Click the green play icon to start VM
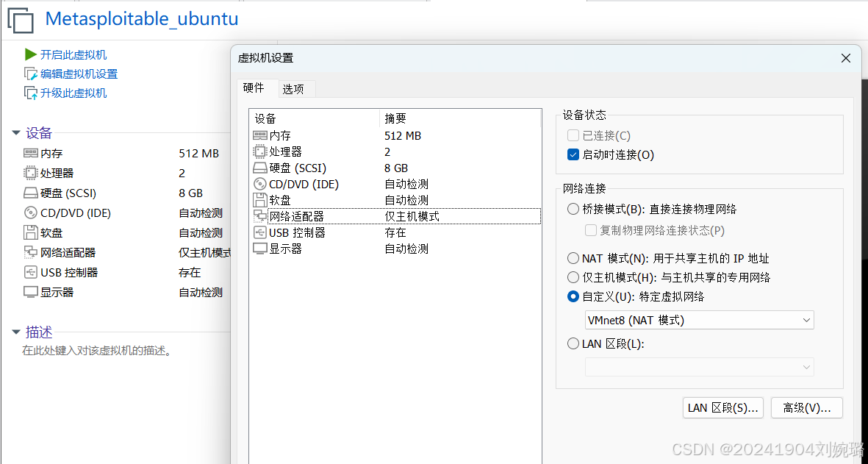 coord(30,54)
